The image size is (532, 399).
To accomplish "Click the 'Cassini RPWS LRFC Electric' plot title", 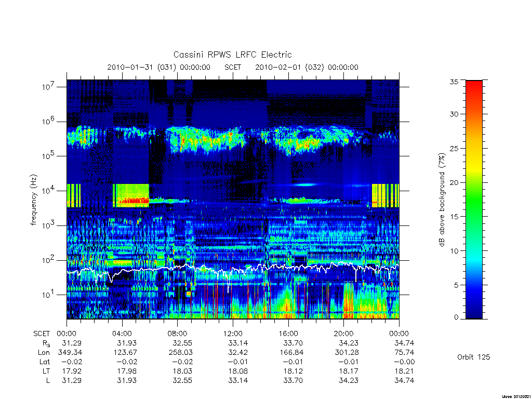I will tap(232, 55).
